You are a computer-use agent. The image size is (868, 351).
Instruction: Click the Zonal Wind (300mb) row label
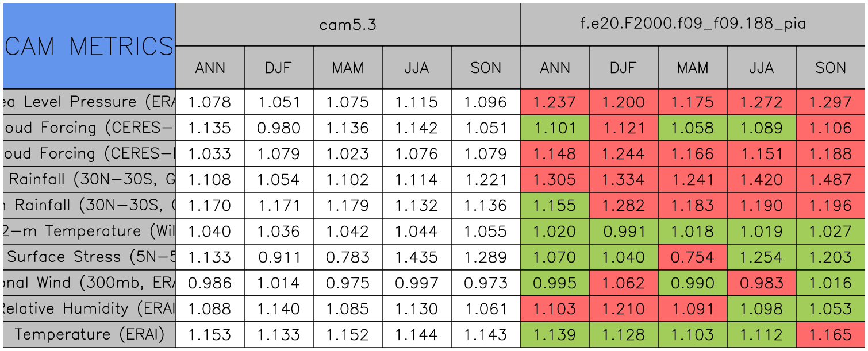[89, 283]
